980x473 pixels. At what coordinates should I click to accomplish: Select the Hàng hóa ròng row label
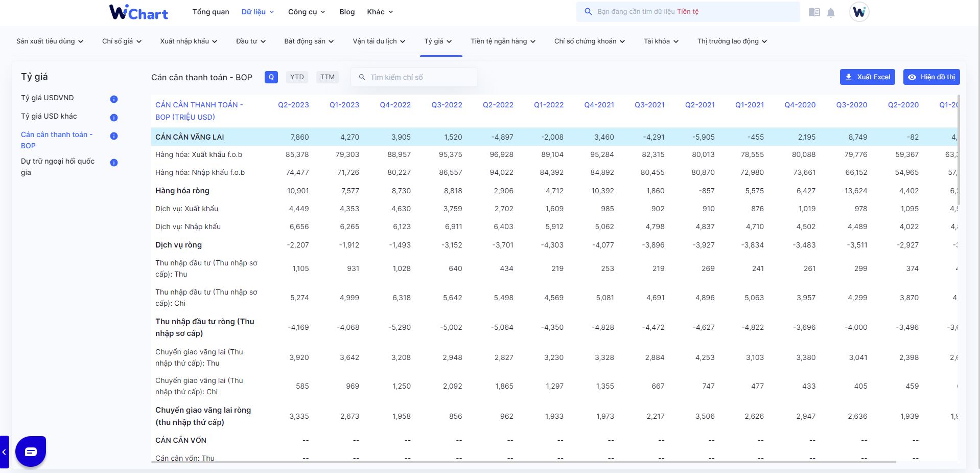tap(182, 191)
